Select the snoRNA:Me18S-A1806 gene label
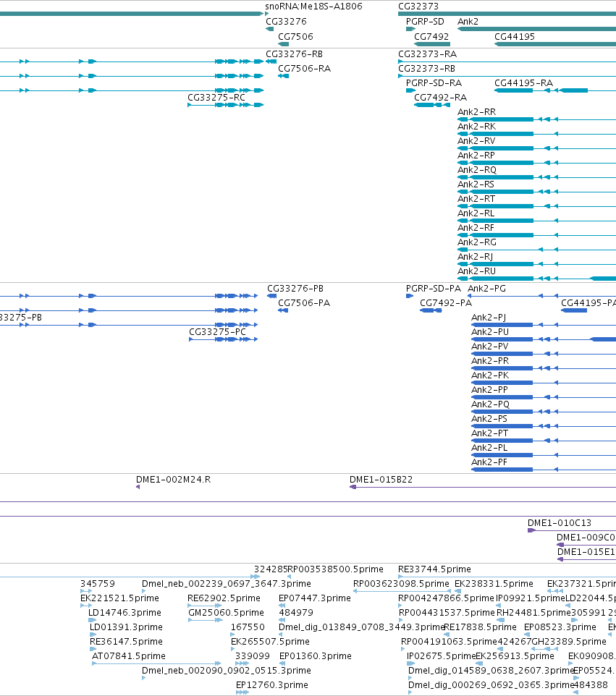The image size is (616, 696). click(x=313, y=7)
